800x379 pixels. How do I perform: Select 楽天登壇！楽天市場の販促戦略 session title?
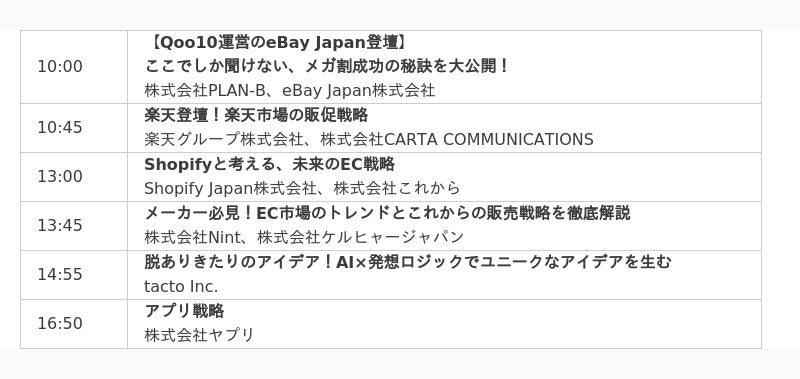256,115
